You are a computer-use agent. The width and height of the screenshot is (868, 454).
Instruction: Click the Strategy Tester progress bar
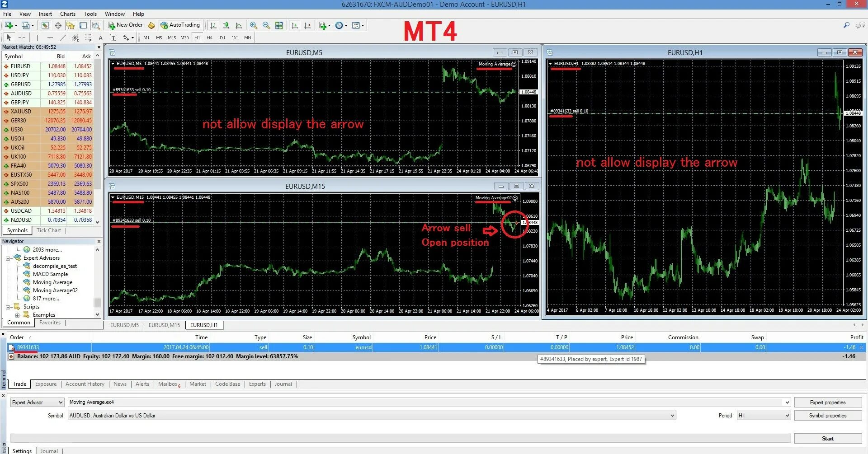click(401, 438)
